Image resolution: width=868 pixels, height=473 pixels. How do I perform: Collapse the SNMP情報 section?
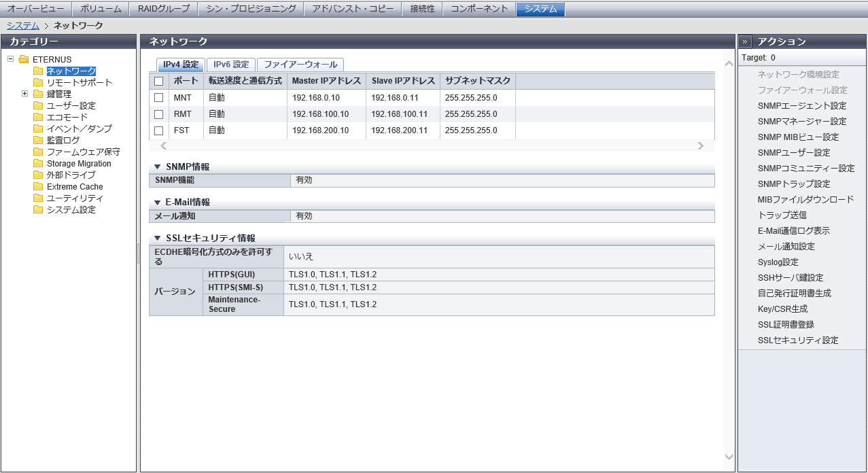[157, 167]
